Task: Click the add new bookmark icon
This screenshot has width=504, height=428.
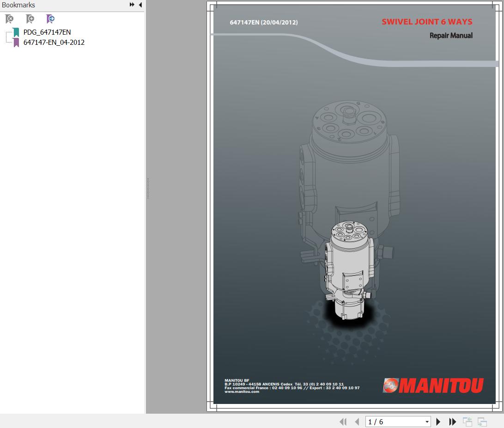Action: pos(30,19)
